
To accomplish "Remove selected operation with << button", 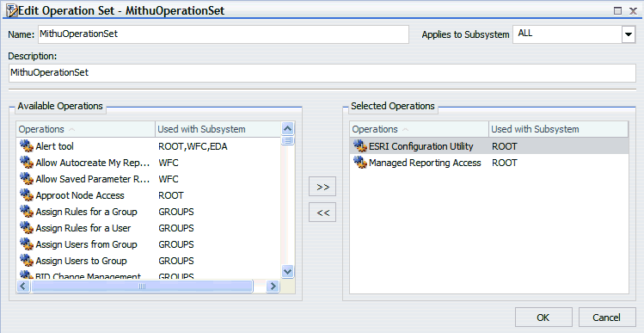I will pos(322,213).
